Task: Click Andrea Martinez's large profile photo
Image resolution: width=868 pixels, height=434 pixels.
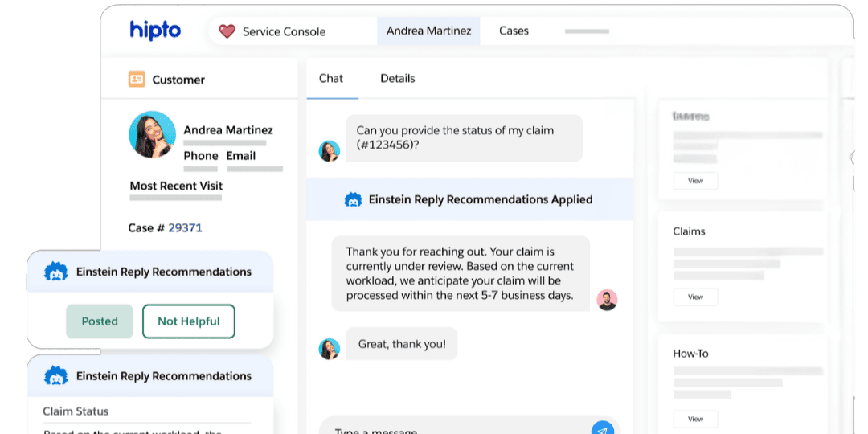Action: pos(152,134)
